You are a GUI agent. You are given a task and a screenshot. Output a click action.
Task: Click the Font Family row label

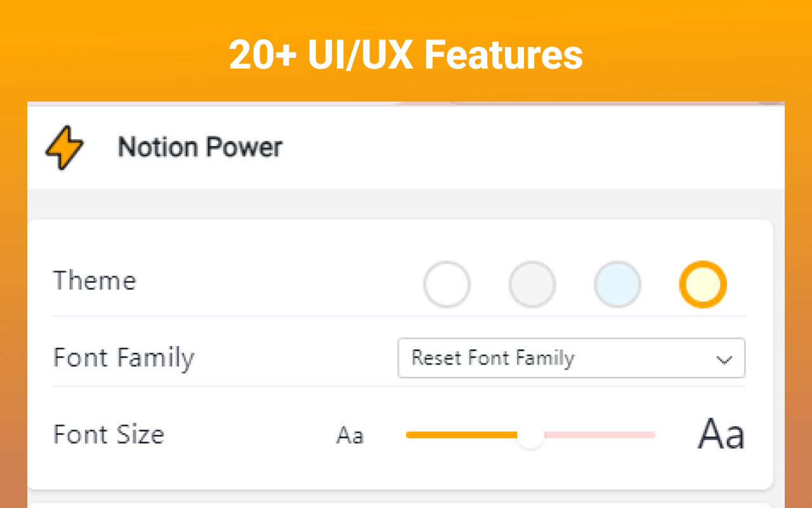tap(124, 358)
